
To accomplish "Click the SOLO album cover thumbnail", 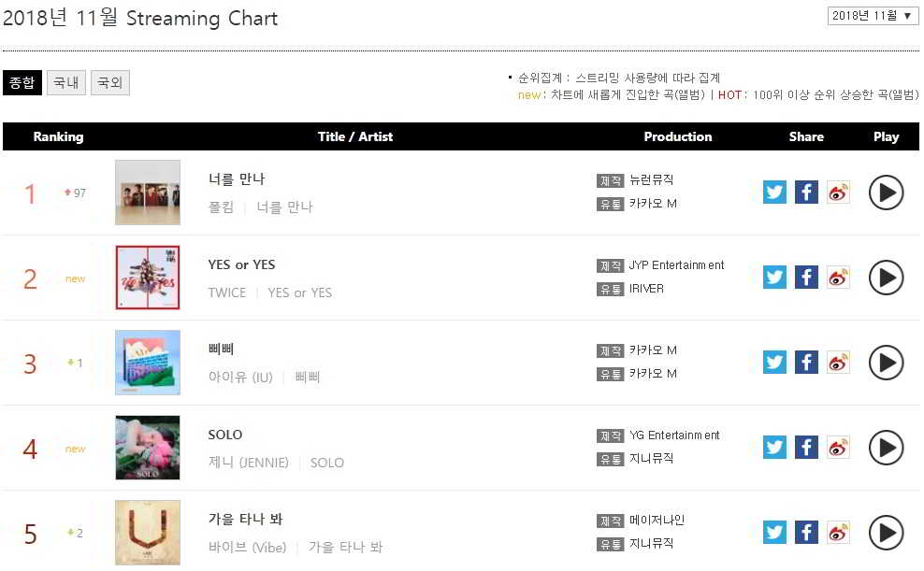I will click(148, 448).
